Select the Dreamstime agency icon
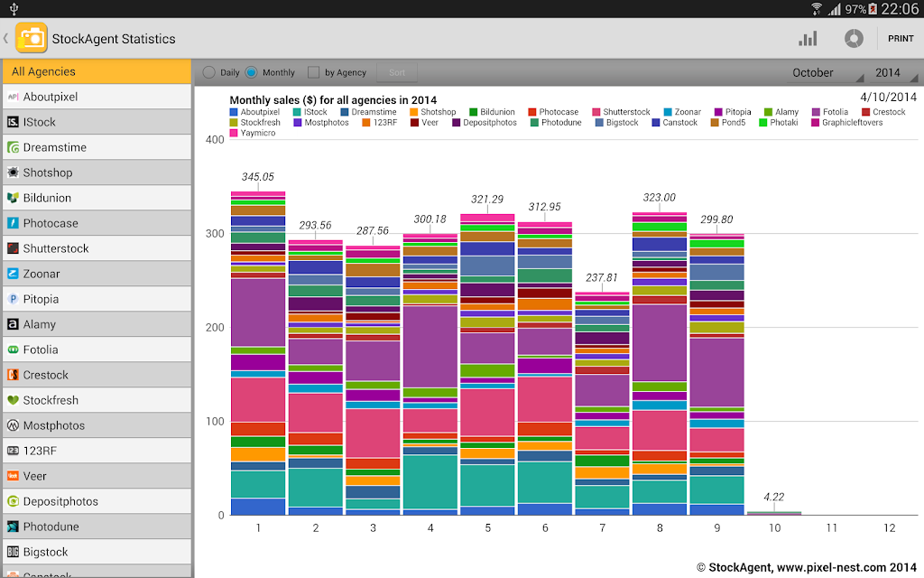 click(13, 147)
